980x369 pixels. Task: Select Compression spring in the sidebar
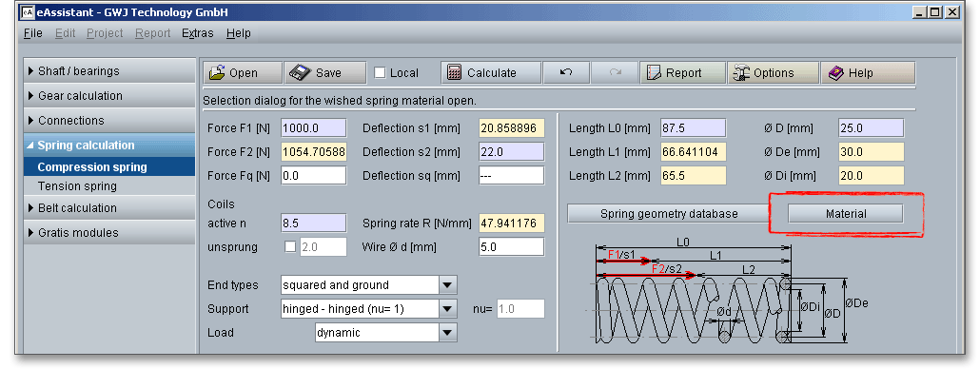[x=109, y=166]
